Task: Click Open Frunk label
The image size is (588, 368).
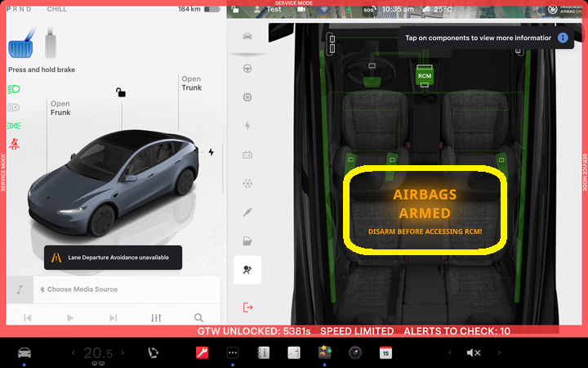Action: click(x=60, y=109)
